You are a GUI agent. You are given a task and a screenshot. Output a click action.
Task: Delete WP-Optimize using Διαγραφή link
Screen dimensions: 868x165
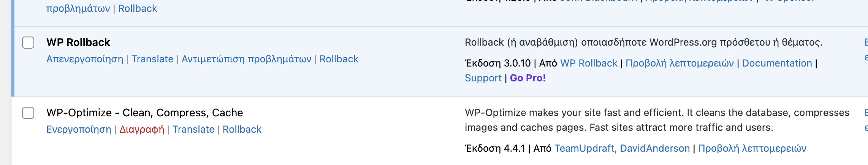click(142, 130)
